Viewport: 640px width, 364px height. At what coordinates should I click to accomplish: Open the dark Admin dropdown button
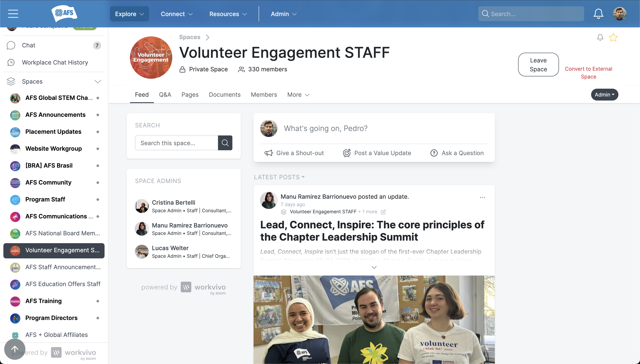(604, 95)
